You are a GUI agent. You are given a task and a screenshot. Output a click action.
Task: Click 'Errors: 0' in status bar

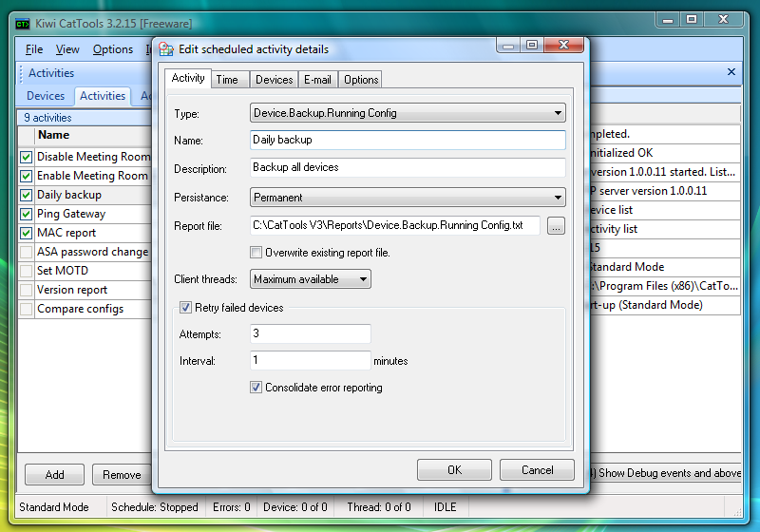click(x=231, y=507)
